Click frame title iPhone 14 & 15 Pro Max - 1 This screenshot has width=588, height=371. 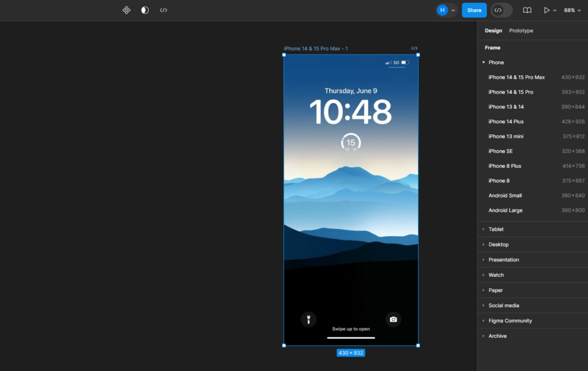[x=316, y=48]
